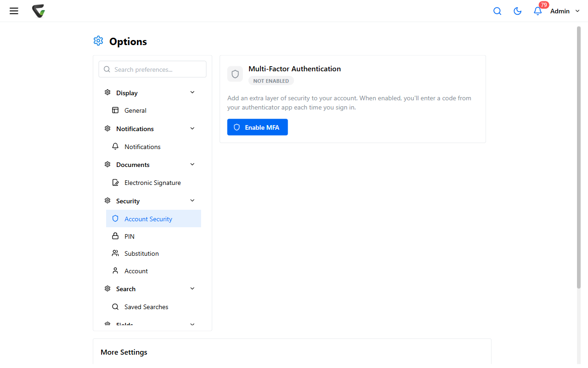The width and height of the screenshot is (588, 368).
Task: Click the page vertical scrollbar
Action: click(x=579, y=158)
